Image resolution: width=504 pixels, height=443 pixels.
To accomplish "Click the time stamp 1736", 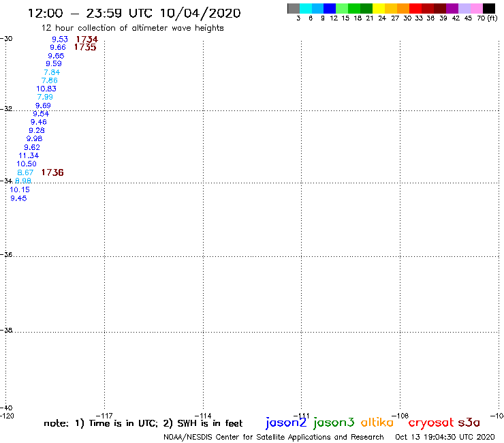I will [52, 172].
